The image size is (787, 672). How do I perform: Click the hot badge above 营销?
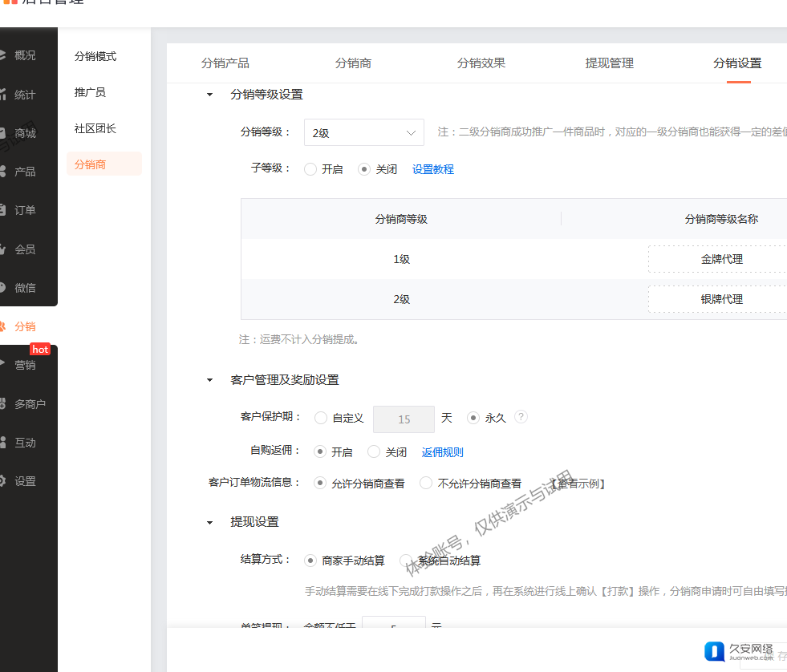point(40,350)
